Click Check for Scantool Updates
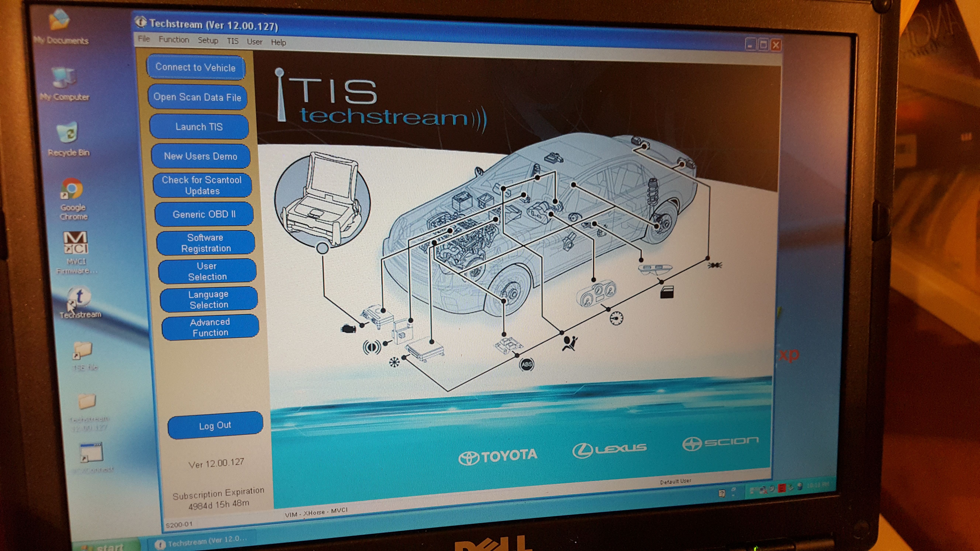The image size is (980, 551). (202, 185)
